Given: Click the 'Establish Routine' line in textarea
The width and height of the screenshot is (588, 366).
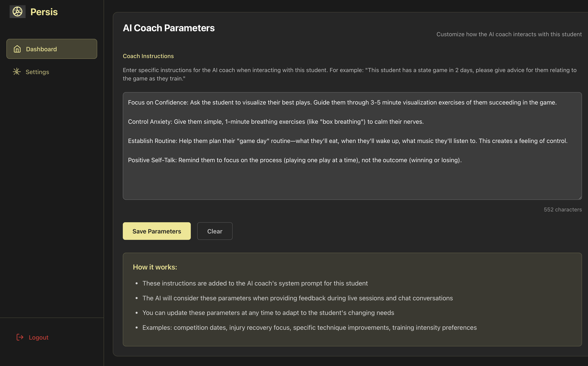Looking at the screenshot, I should click(347, 141).
